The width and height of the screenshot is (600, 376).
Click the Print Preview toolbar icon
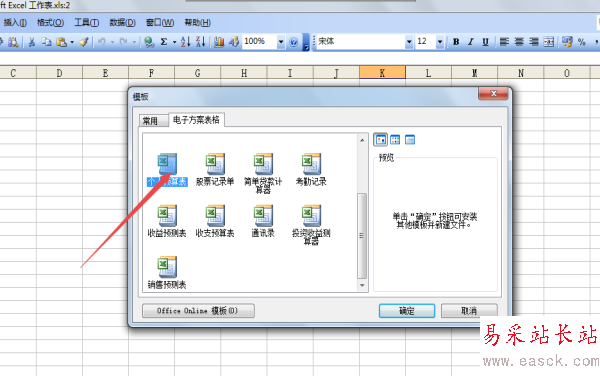pyautogui.click(x=13, y=42)
